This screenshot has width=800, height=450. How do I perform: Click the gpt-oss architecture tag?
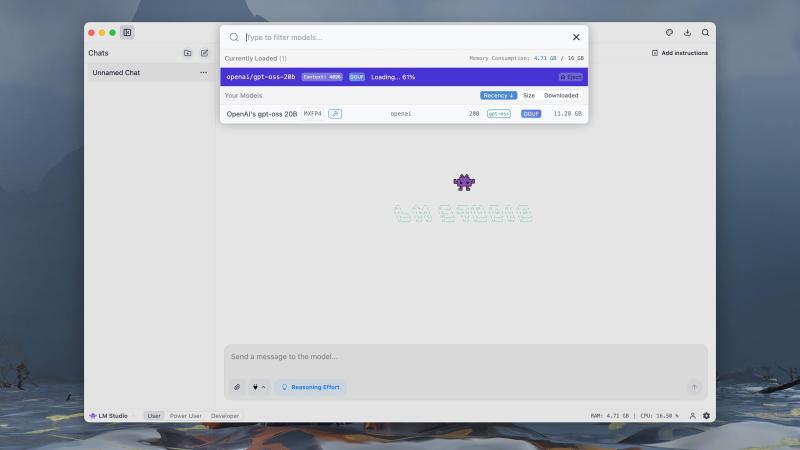tap(498, 114)
